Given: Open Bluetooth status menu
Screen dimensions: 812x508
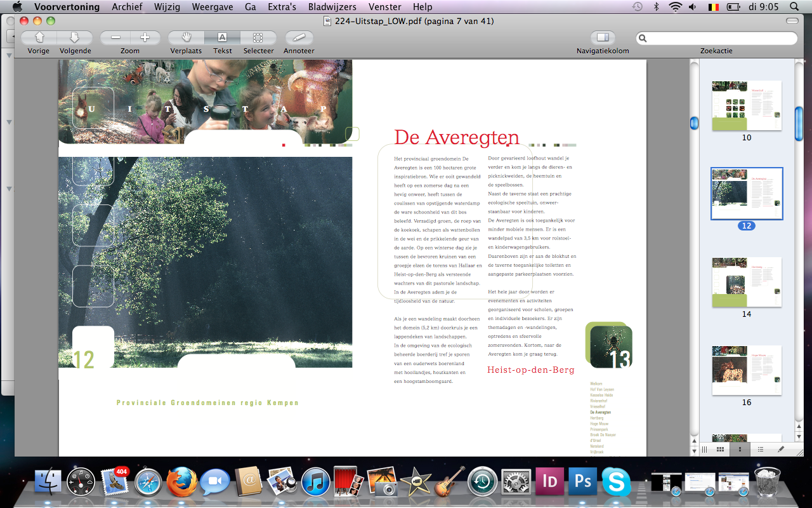Looking at the screenshot, I should pyautogui.click(x=657, y=7).
